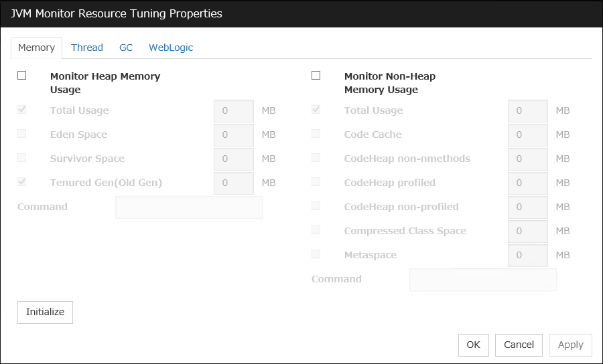The image size is (603, 364).
Task: Select the WebLogic tab
Action: [171, 48]
